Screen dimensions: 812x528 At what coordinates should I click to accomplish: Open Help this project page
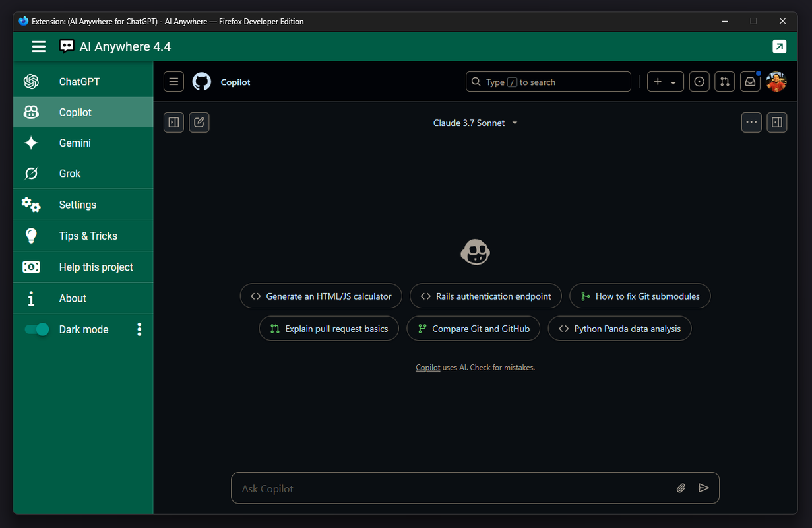[x=83, y=267]
